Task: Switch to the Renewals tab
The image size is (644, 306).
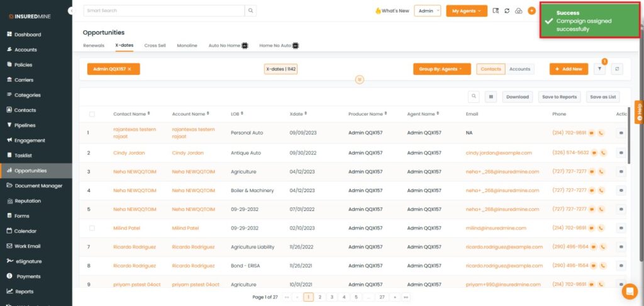Action: pyautogui.click(x=94, y=45)
